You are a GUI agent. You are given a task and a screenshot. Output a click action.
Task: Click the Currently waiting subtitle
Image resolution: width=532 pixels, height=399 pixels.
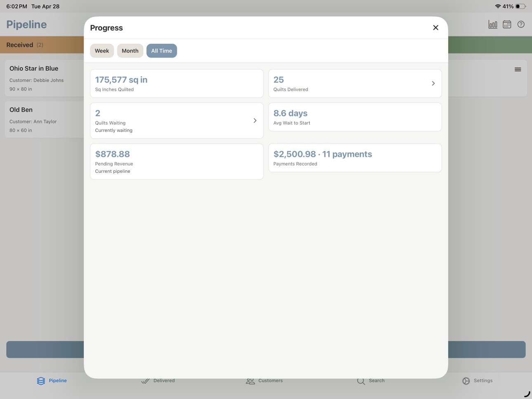(114, 130)
